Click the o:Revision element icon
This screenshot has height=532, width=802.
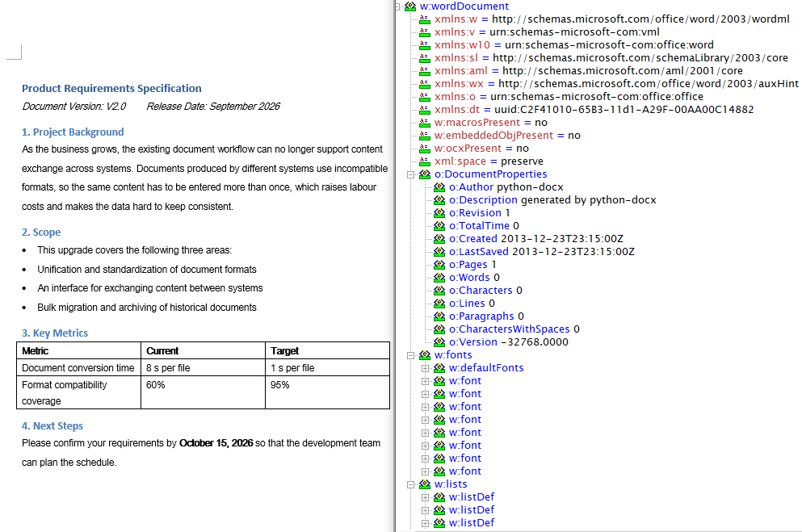coord(439,213)
